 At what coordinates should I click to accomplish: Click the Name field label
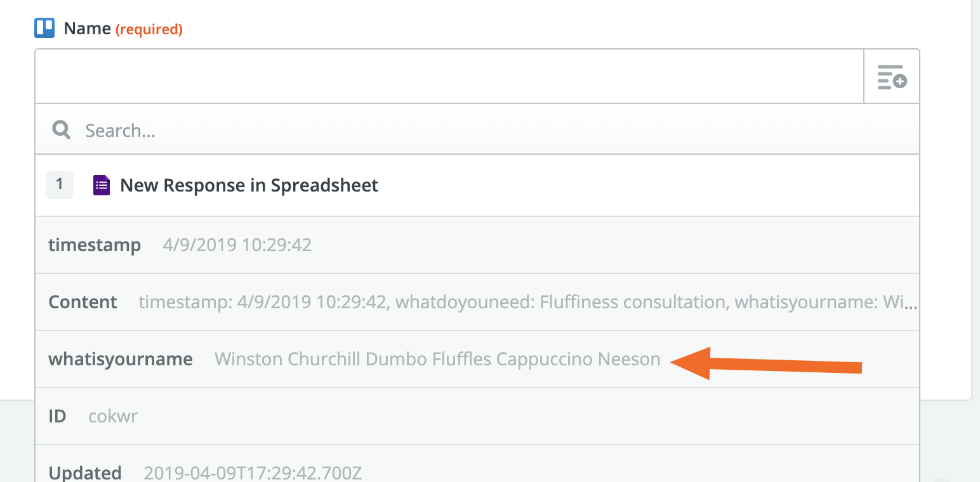[88, 29]
